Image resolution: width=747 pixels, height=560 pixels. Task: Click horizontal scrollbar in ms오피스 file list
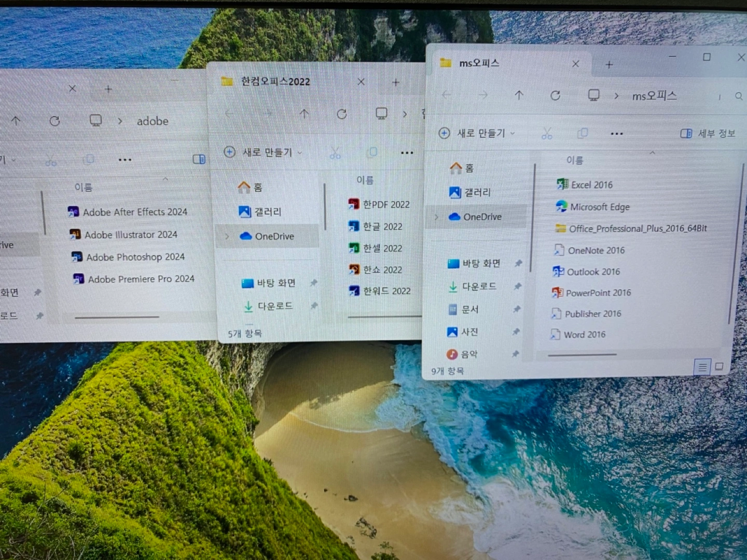[x=582, y=355]
